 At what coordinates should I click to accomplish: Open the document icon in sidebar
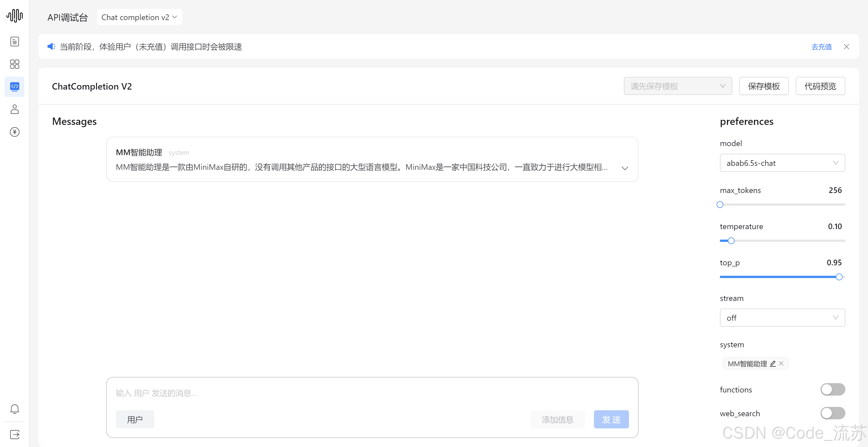(14, 42)
